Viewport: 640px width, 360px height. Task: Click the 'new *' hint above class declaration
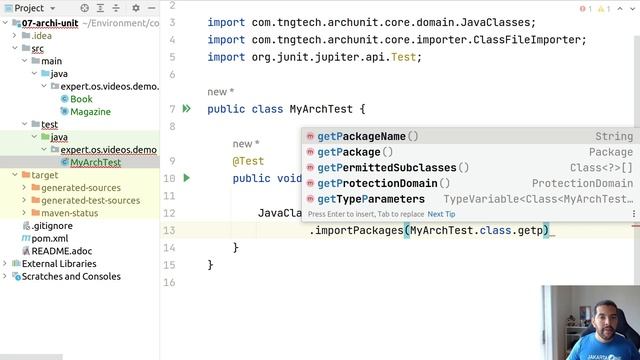tap(220, 92)
